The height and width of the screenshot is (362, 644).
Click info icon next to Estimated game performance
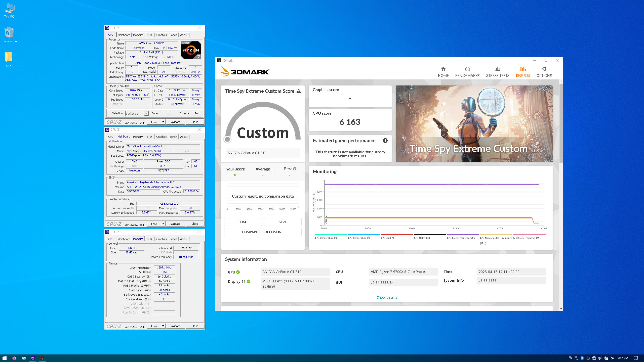click(x=385, y=141)
